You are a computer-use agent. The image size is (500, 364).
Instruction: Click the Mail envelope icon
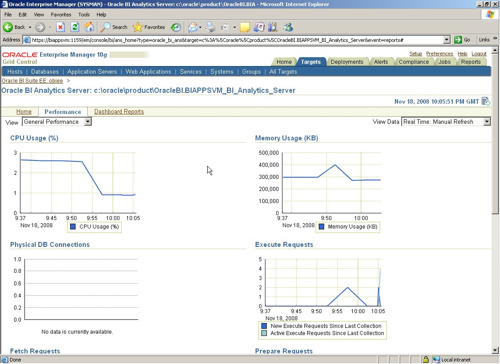point(192,27)
